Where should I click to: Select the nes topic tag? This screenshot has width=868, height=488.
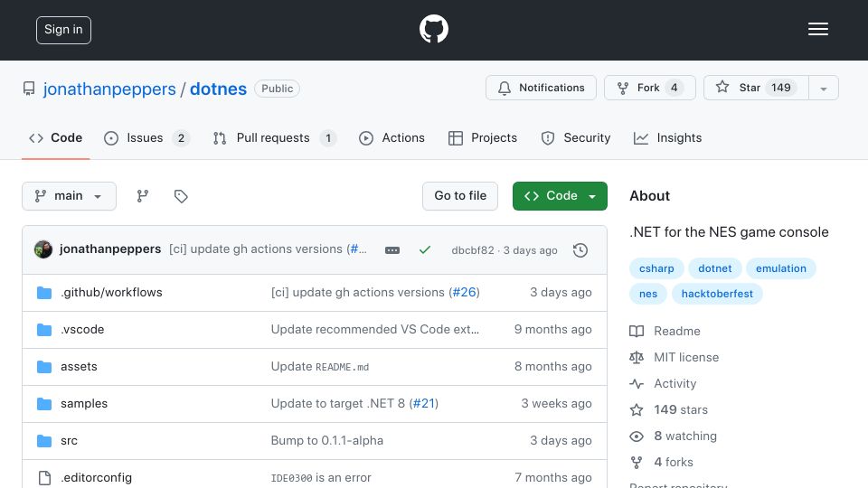[x=648, y=294]
